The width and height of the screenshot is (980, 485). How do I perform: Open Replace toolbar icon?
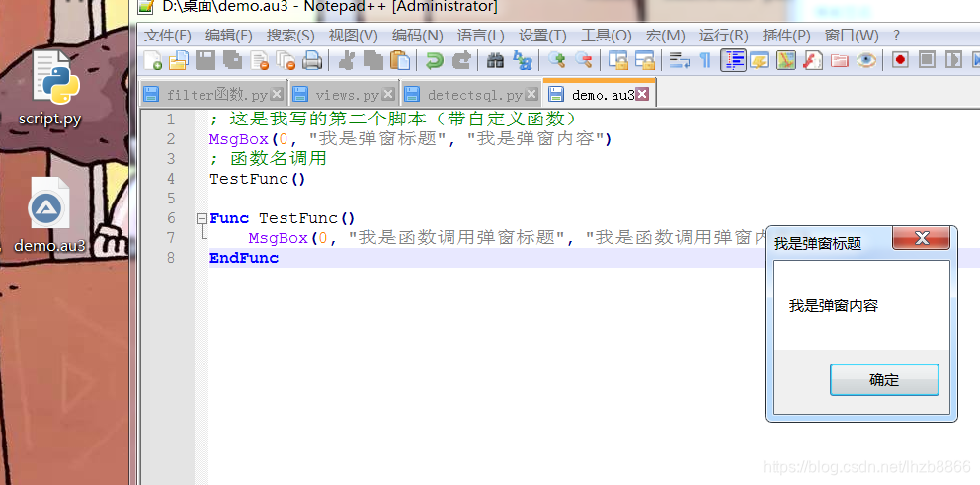coord(523,60)
